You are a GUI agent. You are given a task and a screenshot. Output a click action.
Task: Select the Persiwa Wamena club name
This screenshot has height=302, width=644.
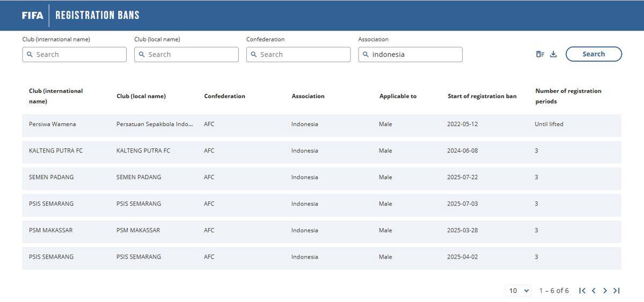(x=53, y=124)
